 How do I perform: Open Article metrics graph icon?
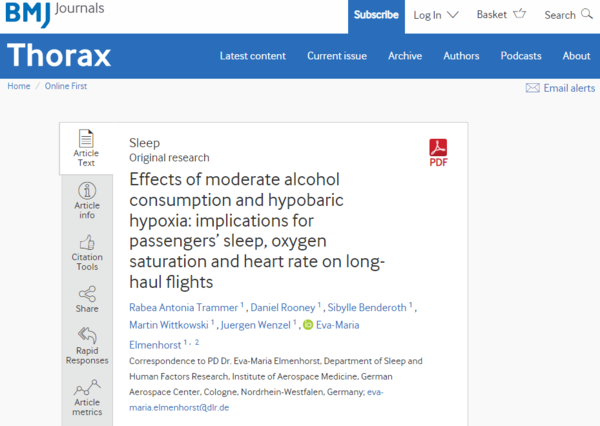pyautogui.click(x=87, y=388)
